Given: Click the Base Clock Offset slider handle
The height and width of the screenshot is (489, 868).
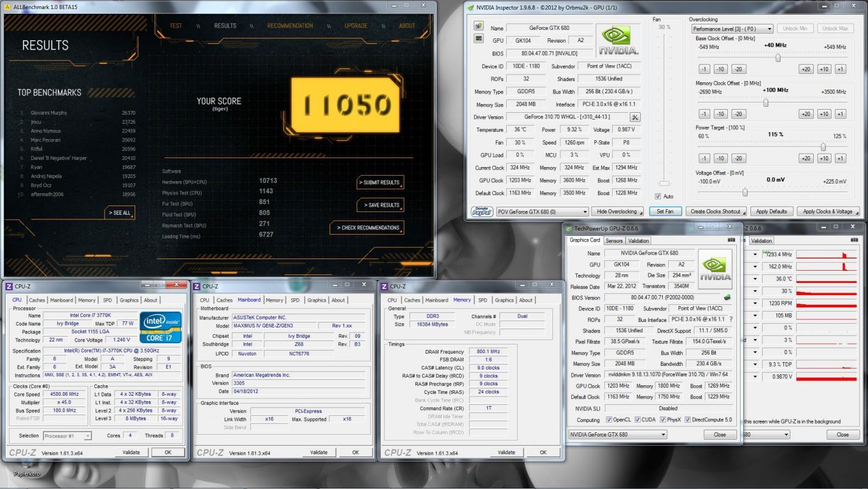Looking at the screenshot, I should pos(778,58).
